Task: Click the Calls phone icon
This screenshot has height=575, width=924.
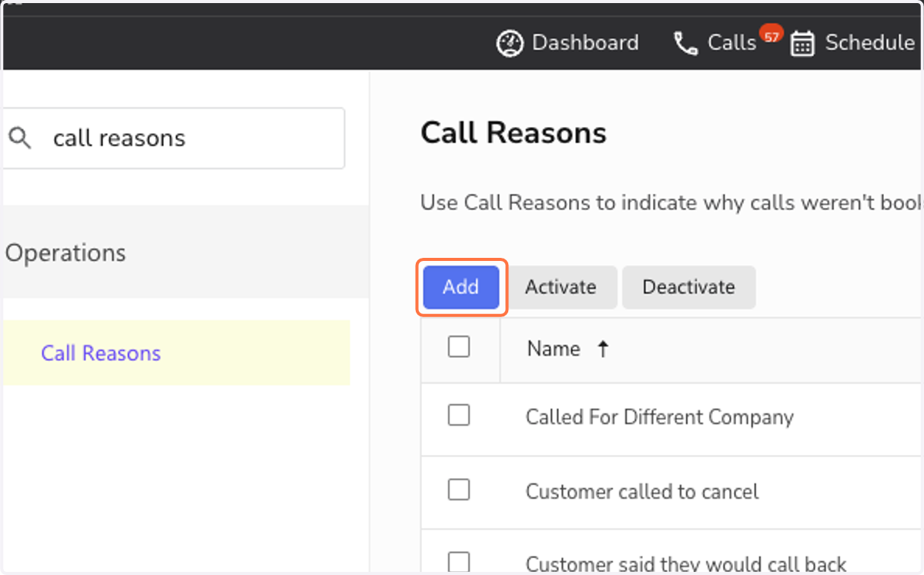Action: [x=685, y=44]
